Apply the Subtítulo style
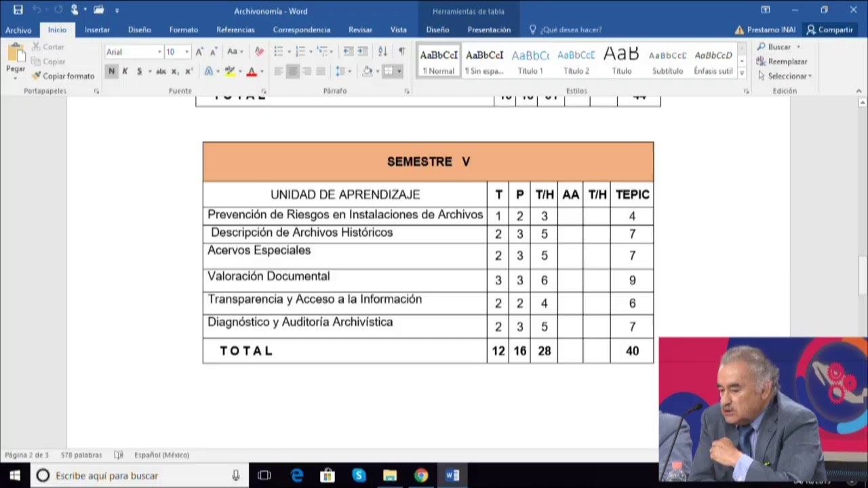Screen dimensions: 868x488 tap(668, 61)
